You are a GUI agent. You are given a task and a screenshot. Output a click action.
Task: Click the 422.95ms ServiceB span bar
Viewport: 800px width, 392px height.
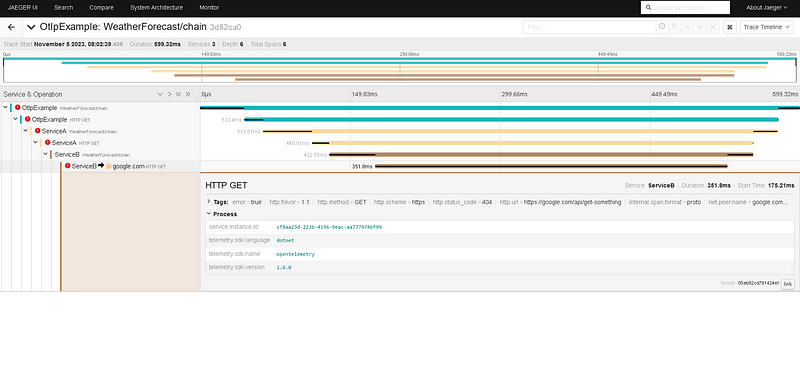[541, 154]
